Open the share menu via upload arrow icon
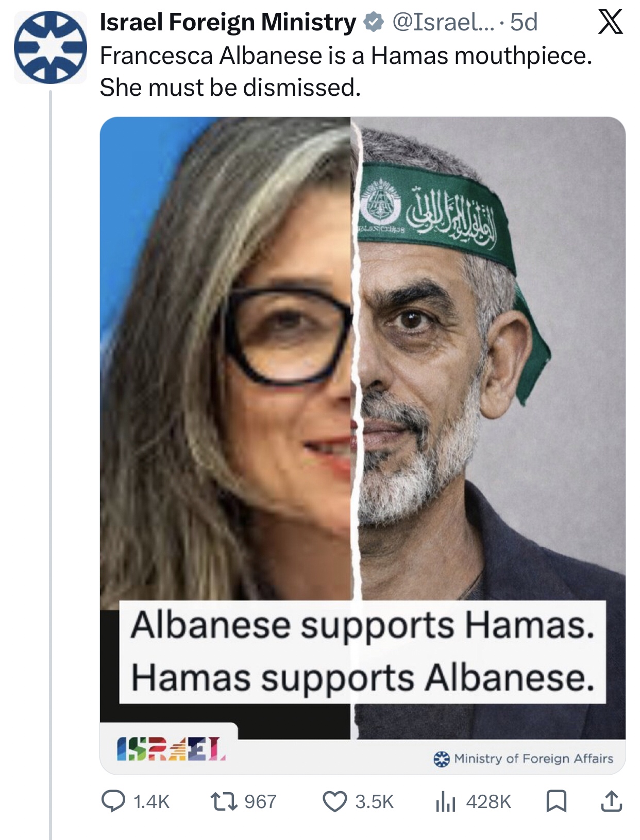 (612, 801)
